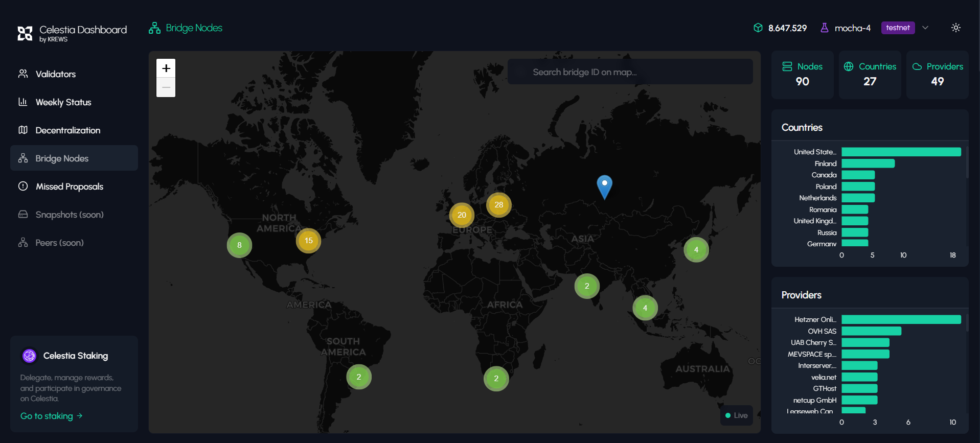Screen dimensions: 980x443
Task: Click the Celestia Staking purple icon
Action: (x=30, y=356)
